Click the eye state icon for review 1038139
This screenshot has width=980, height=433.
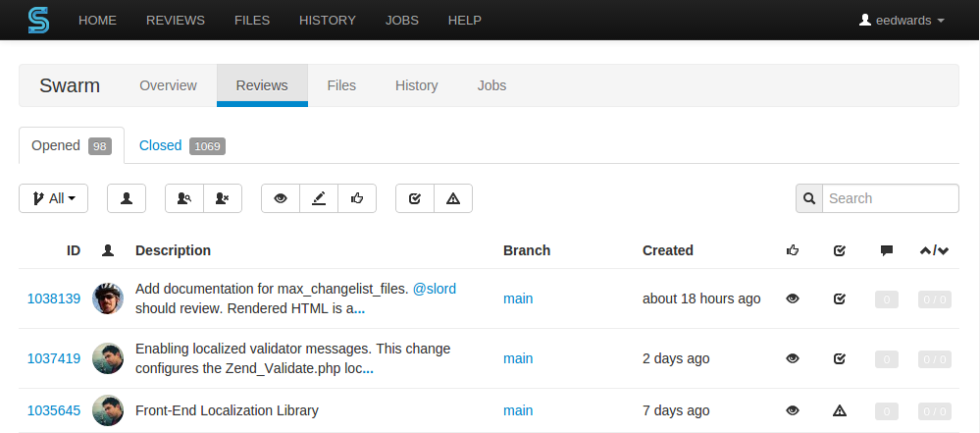793,299
